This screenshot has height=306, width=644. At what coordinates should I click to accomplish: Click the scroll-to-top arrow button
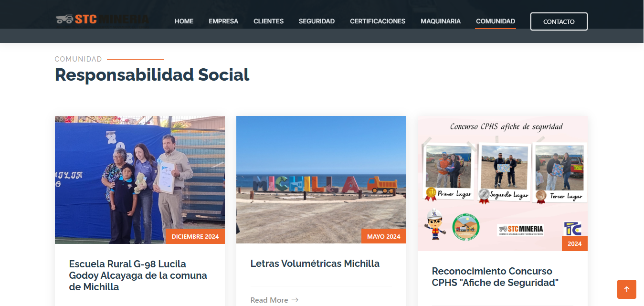pyautogui.click(x=627, y=289)
